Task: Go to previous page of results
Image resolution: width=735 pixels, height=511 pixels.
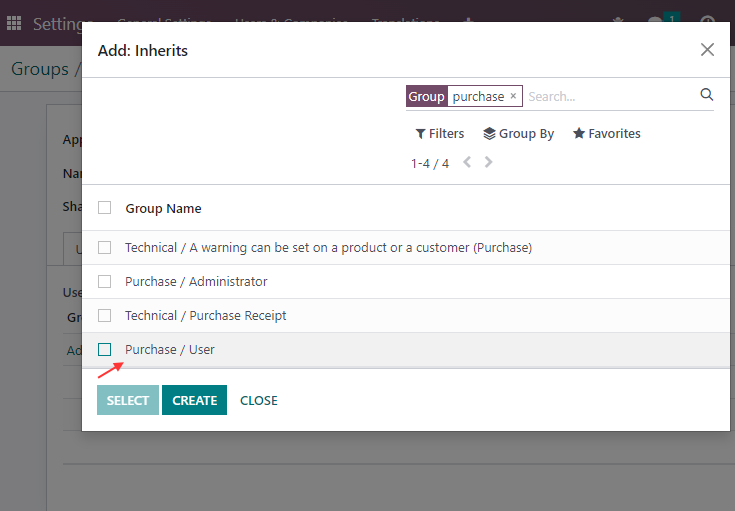Action: click(x=467, y=162)
